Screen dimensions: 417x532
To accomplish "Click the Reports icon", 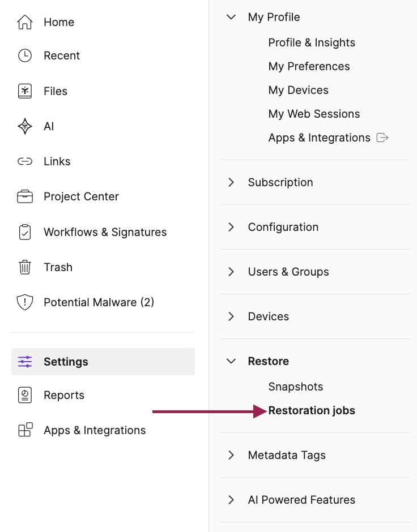I will (25, 395).
